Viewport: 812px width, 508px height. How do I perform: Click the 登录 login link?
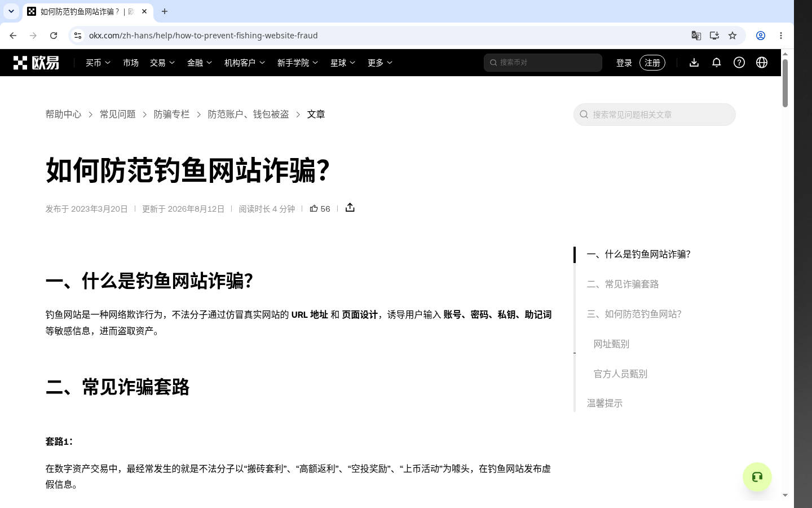click(x=624, y=63)
